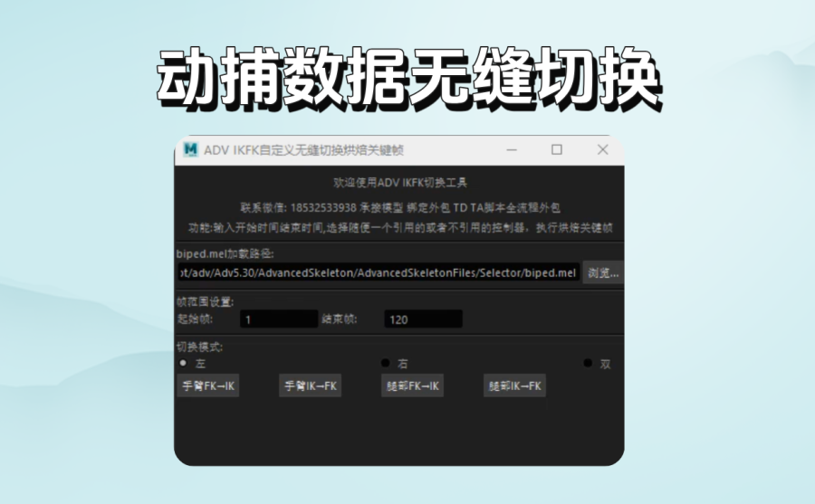This screenshot has width=815, height=504.
Task: Click the 腿部IK→FK button
Action: pos(514,386)
